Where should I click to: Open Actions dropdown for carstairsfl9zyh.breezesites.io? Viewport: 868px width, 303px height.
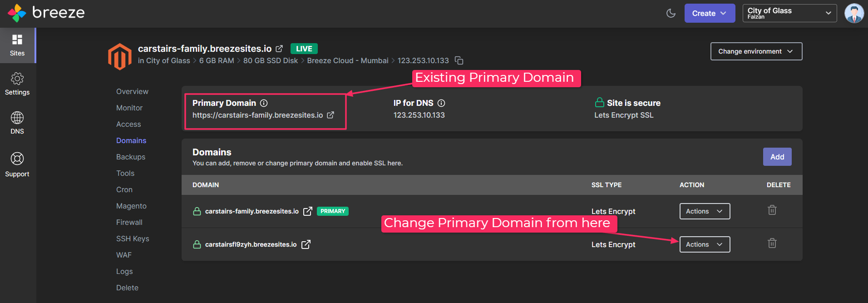point(705,244)
